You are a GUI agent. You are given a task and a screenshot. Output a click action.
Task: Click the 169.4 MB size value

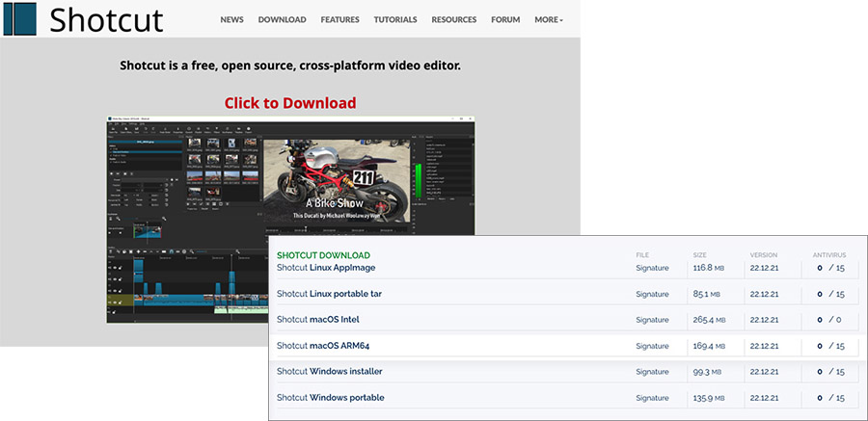[709, 346]
